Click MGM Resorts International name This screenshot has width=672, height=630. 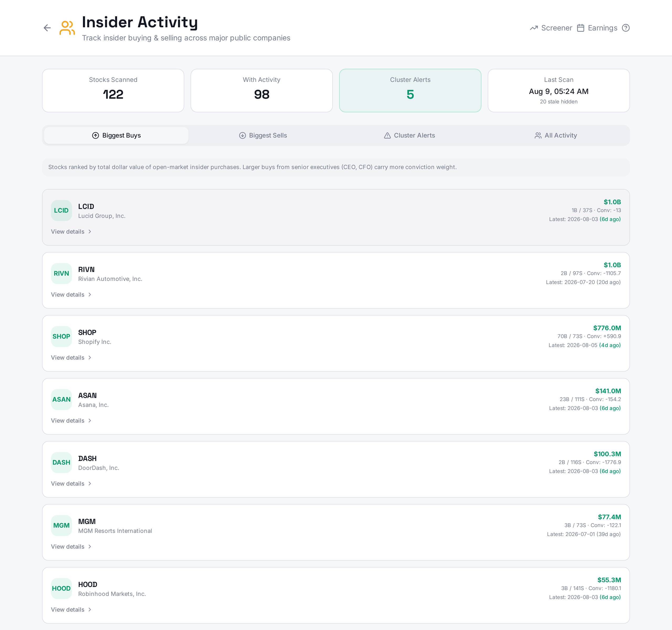(x=115, y=531)
